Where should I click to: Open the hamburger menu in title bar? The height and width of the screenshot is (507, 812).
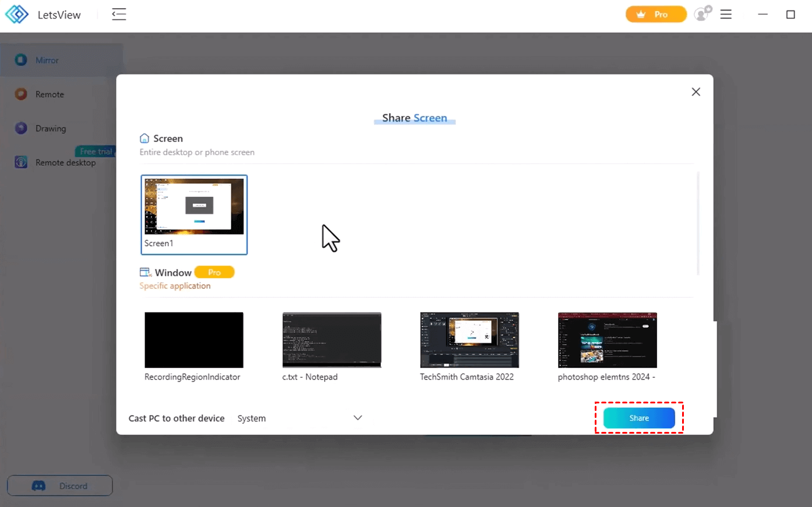tap(726, 15)
